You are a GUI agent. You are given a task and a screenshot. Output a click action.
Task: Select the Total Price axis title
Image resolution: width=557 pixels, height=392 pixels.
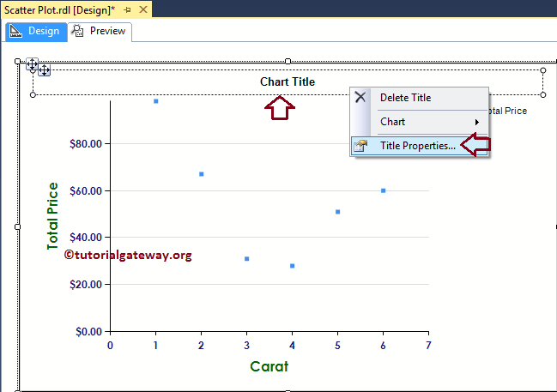tap(52, 216)
